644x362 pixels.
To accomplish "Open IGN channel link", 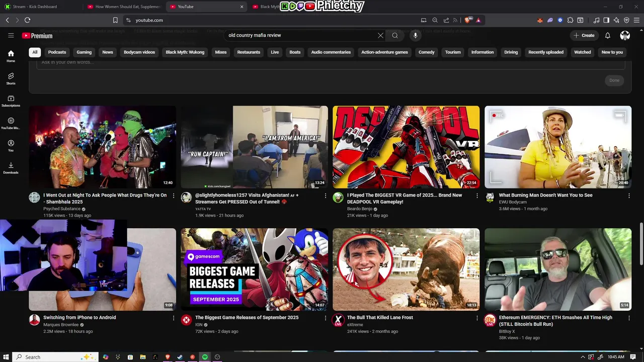I will point(198,325).
